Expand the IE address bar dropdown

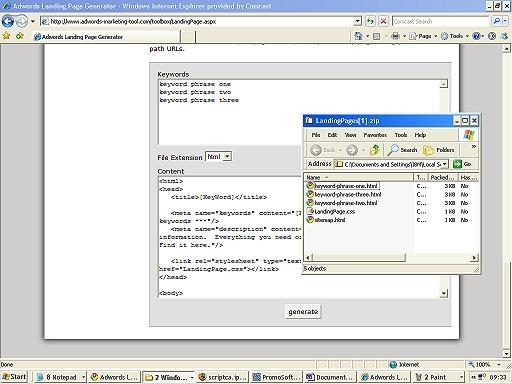coord(357,22)
